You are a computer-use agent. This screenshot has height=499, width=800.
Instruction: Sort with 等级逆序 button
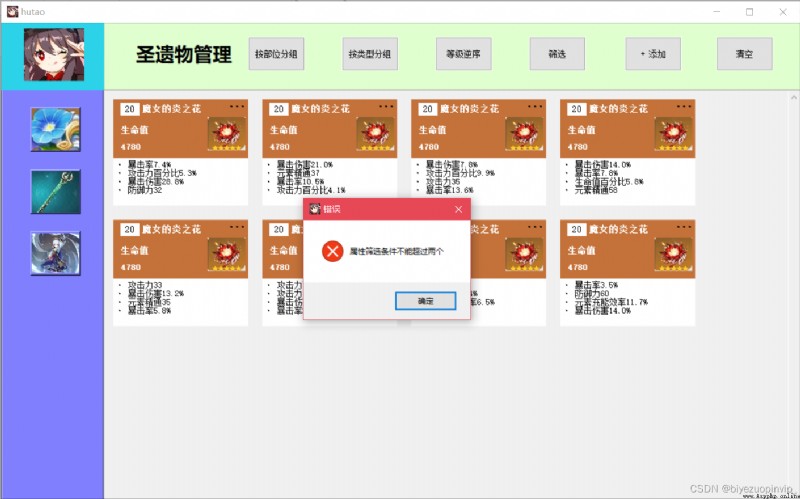464,54
